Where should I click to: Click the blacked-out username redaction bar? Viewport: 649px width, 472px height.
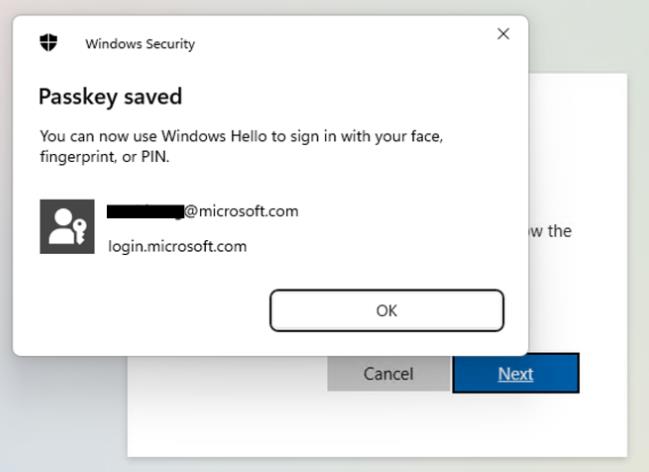tap(145, 211)
